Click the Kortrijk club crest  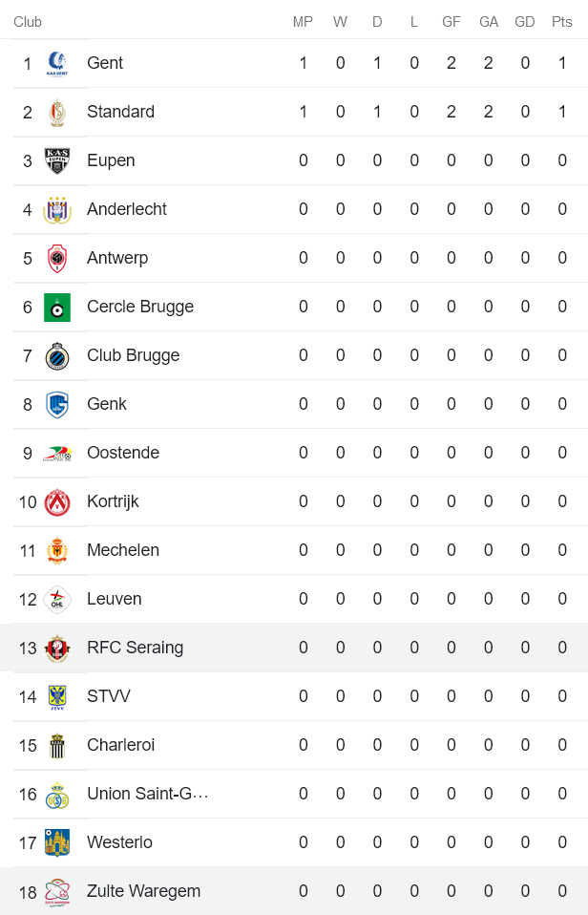tap(55, 501)
